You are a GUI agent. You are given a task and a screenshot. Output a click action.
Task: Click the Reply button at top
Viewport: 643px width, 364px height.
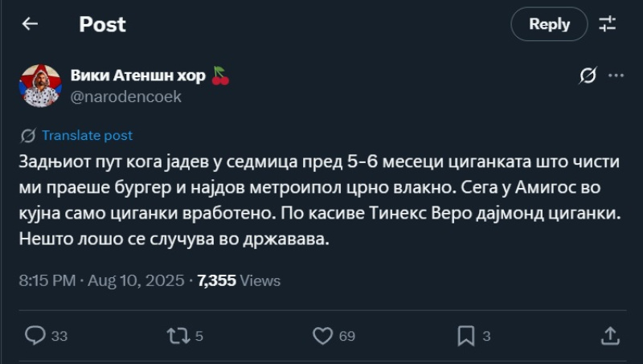point(549,24)
